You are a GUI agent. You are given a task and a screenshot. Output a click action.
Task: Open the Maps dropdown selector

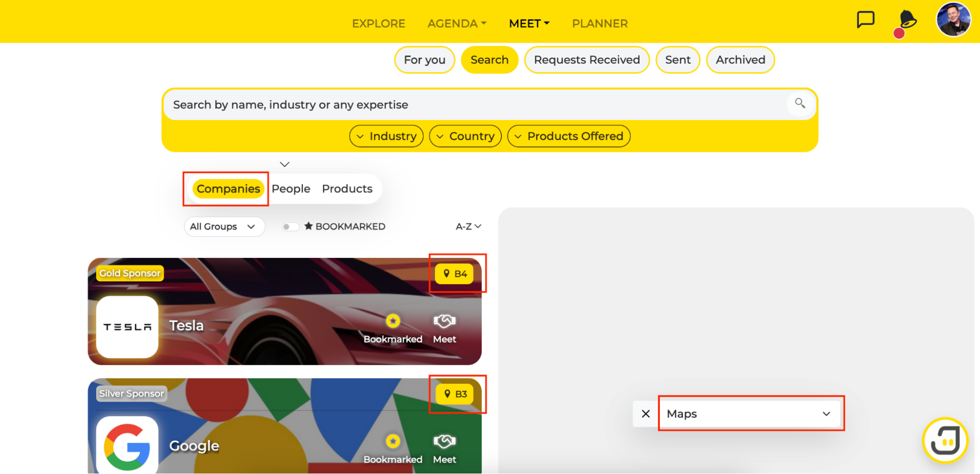749,414
